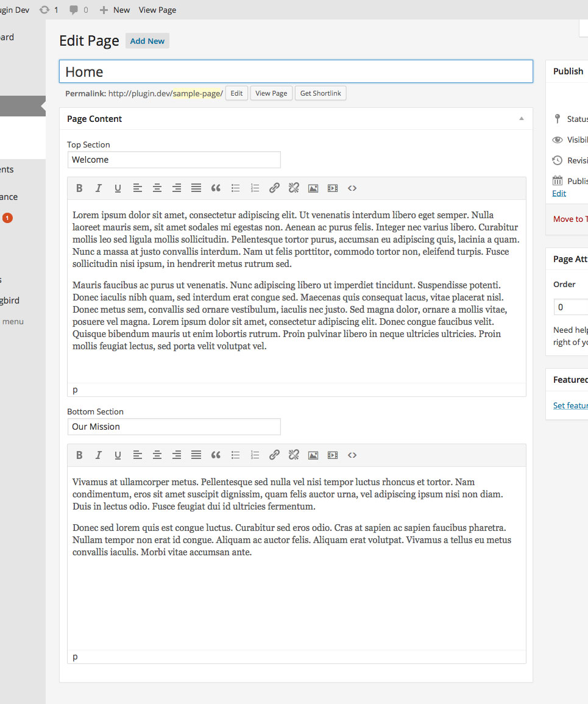Insert bulleted list in Top Section editor
Screen dimensions: 588x704
click(235, 188)
